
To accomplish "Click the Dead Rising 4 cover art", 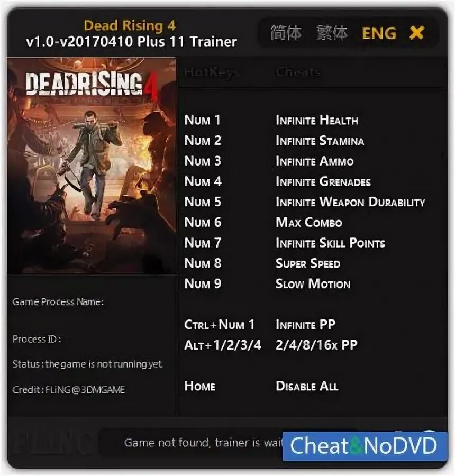I will (x=92, y=166).
